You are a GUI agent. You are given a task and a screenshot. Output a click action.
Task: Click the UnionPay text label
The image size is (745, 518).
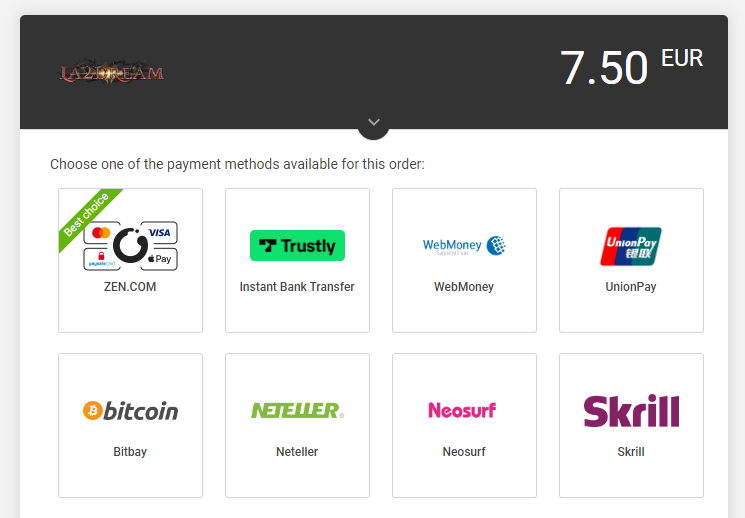(x=631, y=287)
